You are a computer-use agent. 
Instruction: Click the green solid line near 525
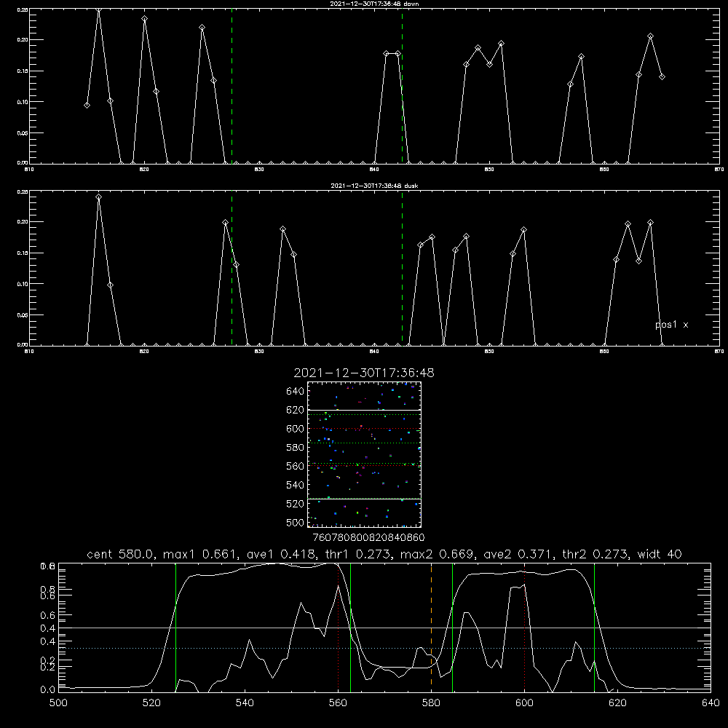[175, 627]
